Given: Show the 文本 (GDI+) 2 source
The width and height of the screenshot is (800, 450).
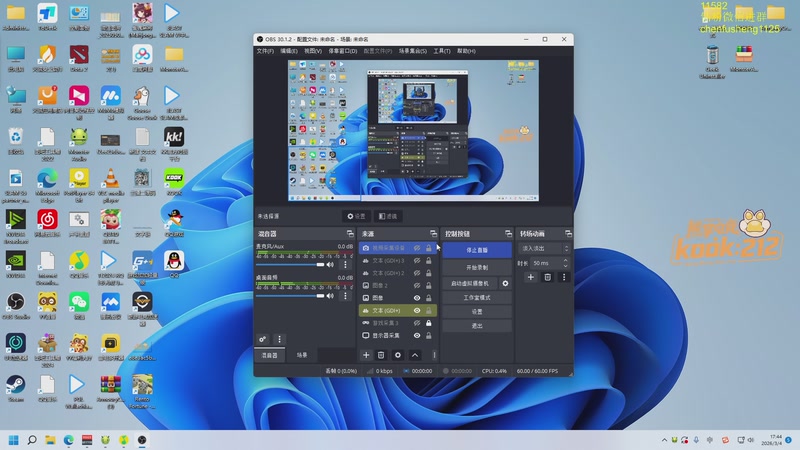Looking at the screenshot, I should 417,273.
